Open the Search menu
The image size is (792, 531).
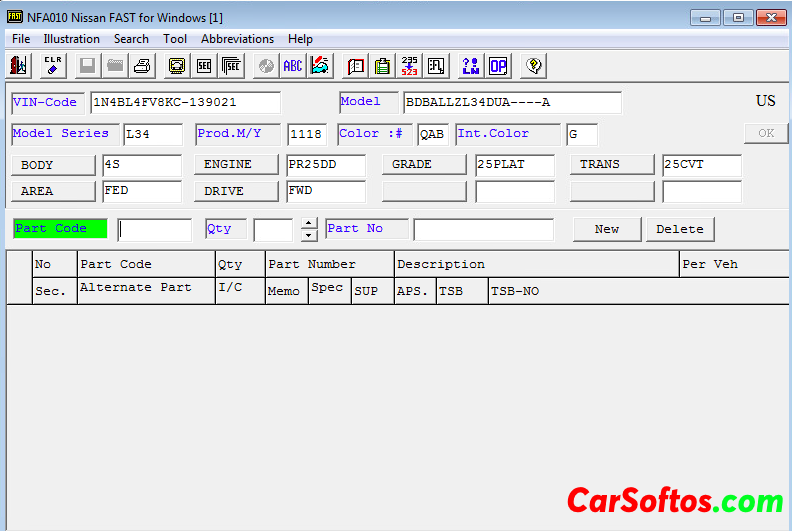click(131, 39)
